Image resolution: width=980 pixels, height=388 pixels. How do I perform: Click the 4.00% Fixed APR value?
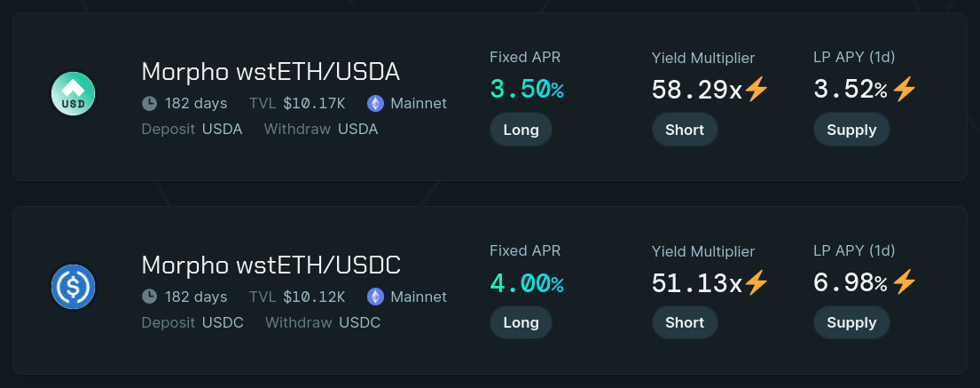tap(527, 283)
